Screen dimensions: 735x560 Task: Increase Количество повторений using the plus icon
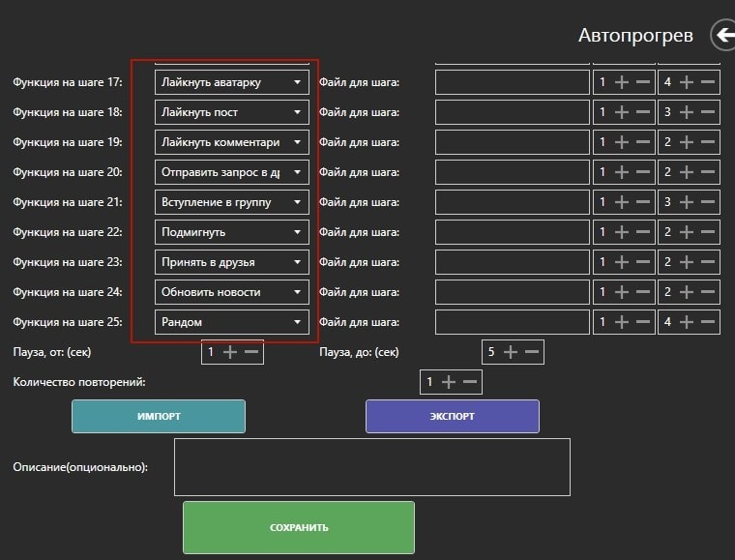(x=449, y=382)
